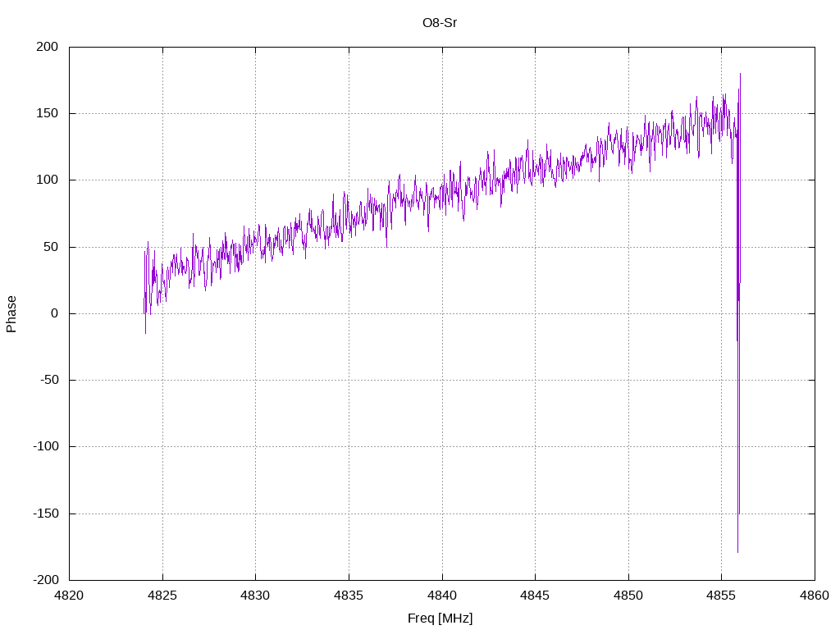Click x-axis tick value 4835
840x630 pixels.
coord(349,596)
